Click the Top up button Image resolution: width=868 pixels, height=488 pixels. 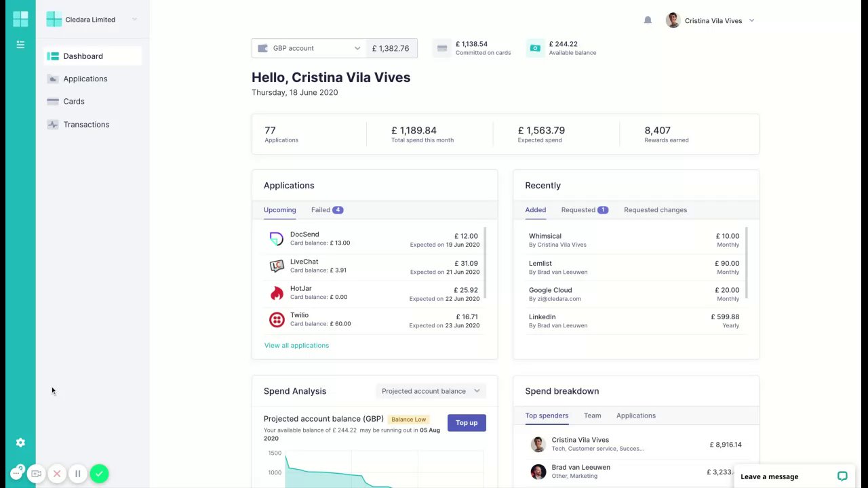[x=467, y=423]
